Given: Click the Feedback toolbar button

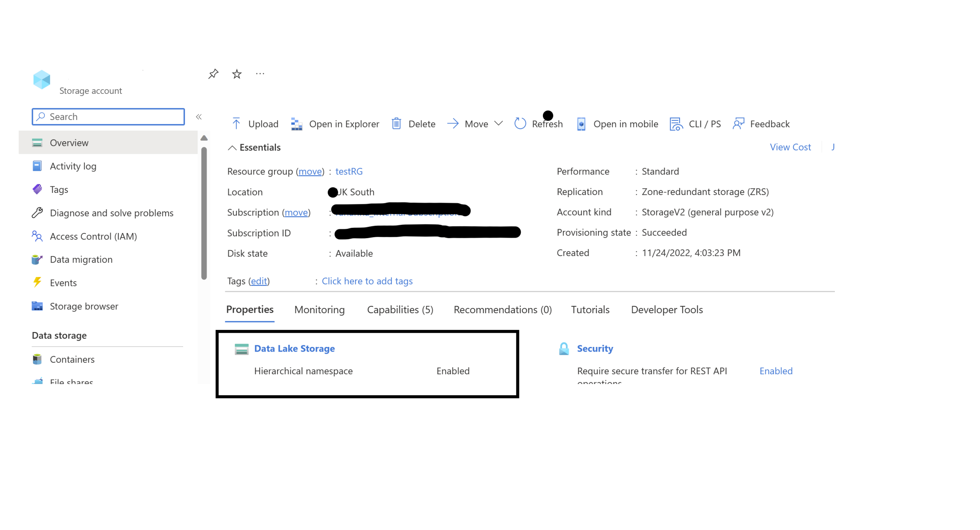Looking at the screenshot, I should [x=761, y=124].
